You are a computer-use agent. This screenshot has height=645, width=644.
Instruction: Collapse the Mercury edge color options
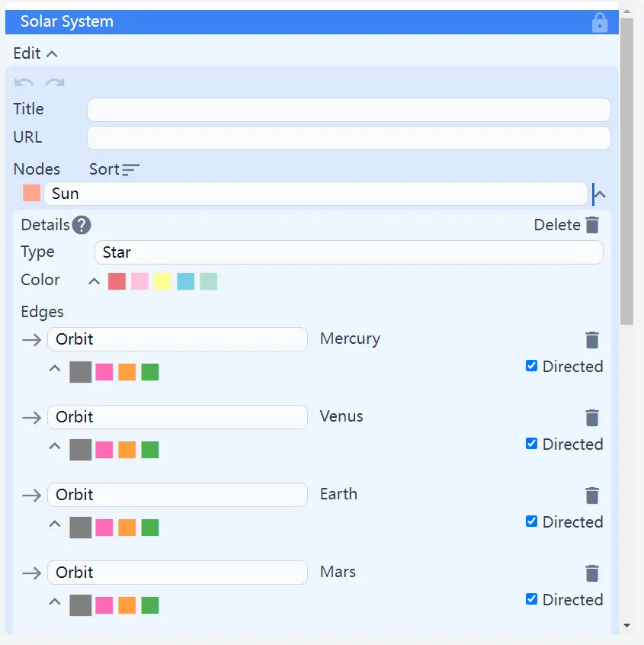pos(54,368)
